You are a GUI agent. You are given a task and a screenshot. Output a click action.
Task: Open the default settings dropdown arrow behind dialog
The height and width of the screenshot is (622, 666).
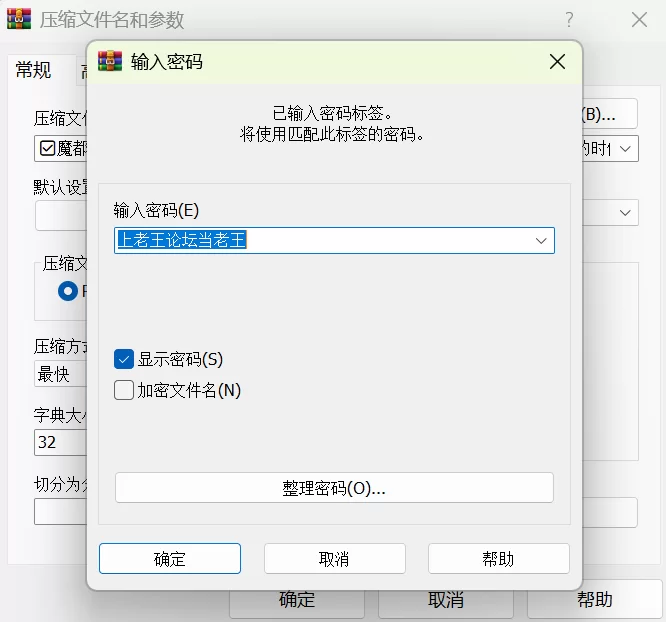[625, 212]
